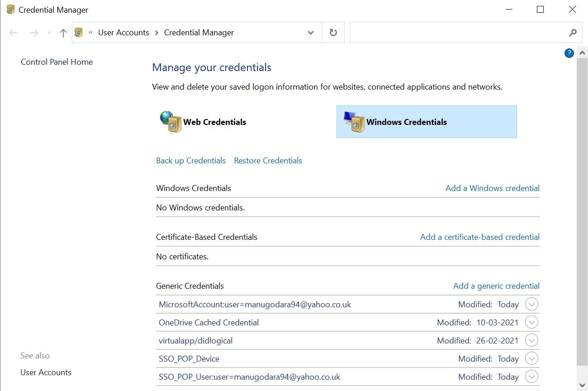Open the address bar breadcrumb dropdown
The image size is (588, 391).
310,33
